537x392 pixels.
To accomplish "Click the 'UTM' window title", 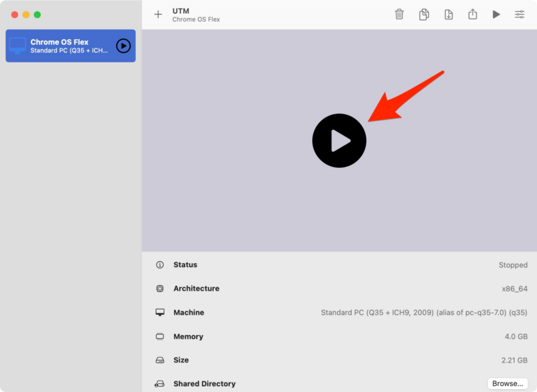I will [x=181, y=11].
